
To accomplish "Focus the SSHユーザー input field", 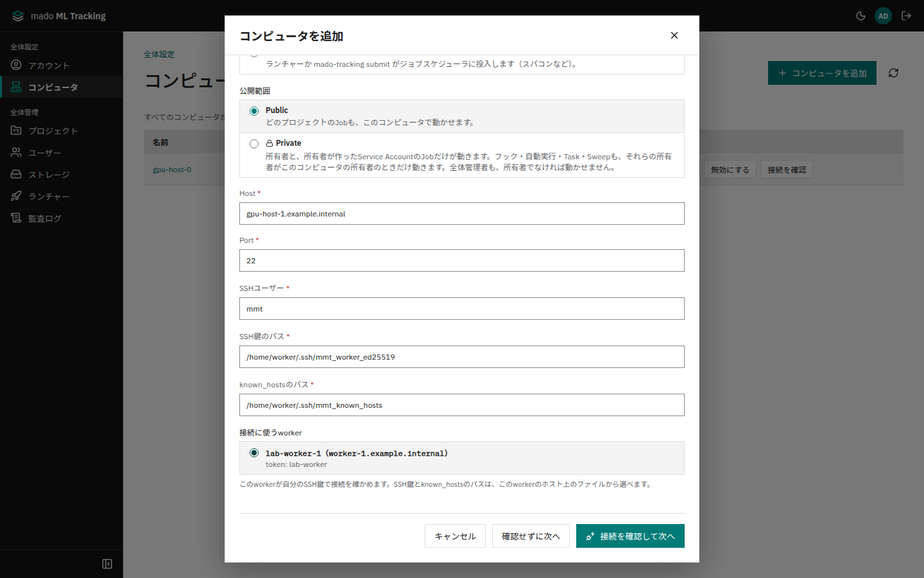I will tap(462, 309).
